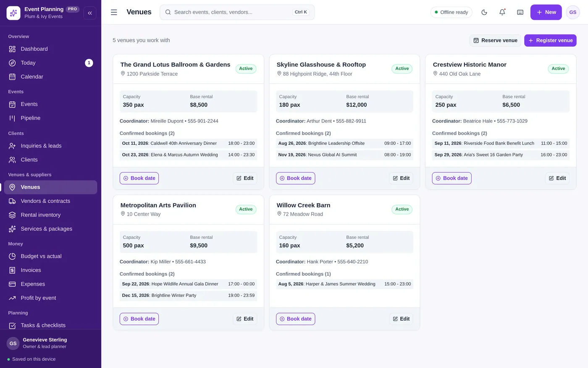Edit Skyline Glasshouse & Rooftop venue

coord(401,178)
